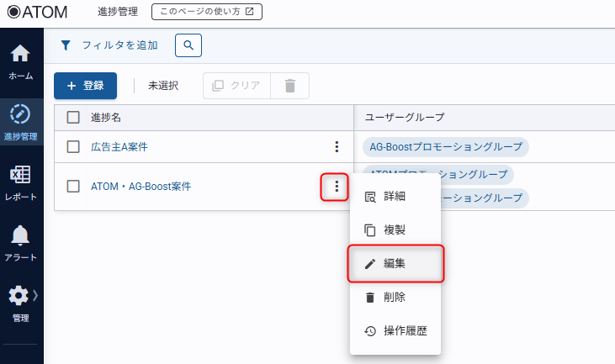Open the レポート sidebar icon

[x=21, y=181]
